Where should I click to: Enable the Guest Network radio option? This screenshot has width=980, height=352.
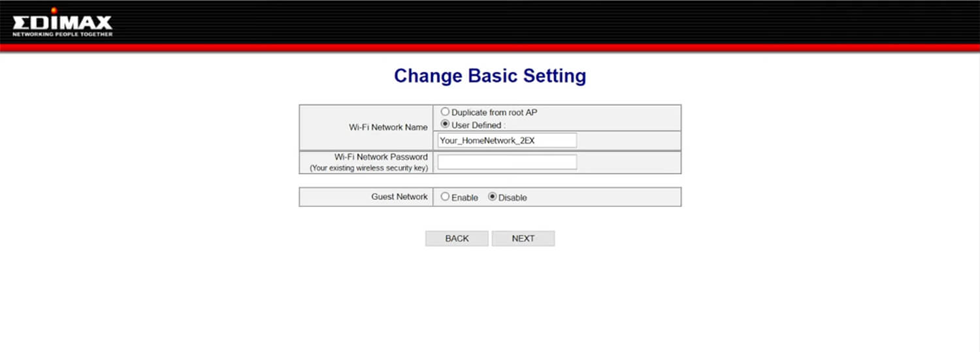point(445,197)
